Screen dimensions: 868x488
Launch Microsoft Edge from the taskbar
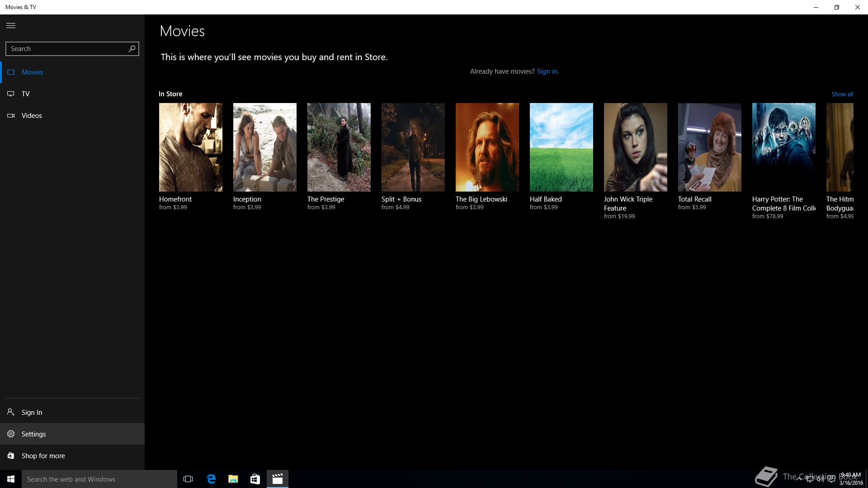pos(211,479)
